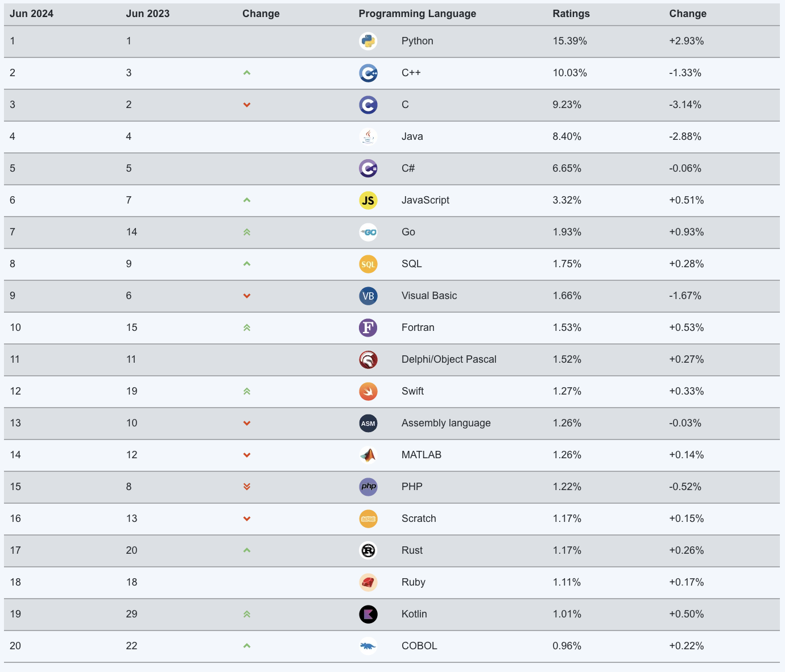
Task: Click the MATLAB peak logo icon
Action: [x=368, y=455]
